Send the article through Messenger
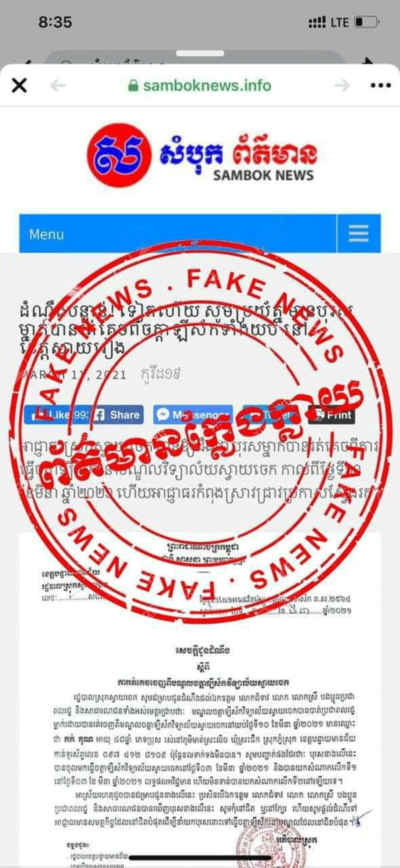 point(193,414)
